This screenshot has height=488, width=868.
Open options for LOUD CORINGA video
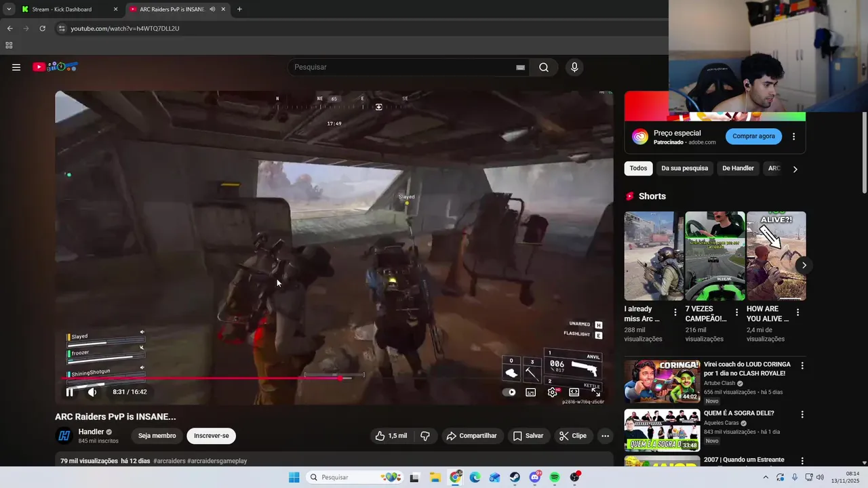pos(802,366)
